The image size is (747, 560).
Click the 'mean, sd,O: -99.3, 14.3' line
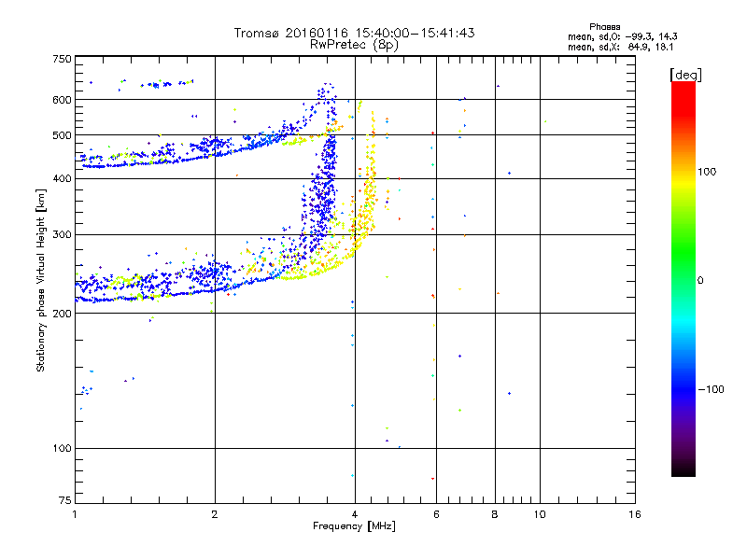[622, 36]
